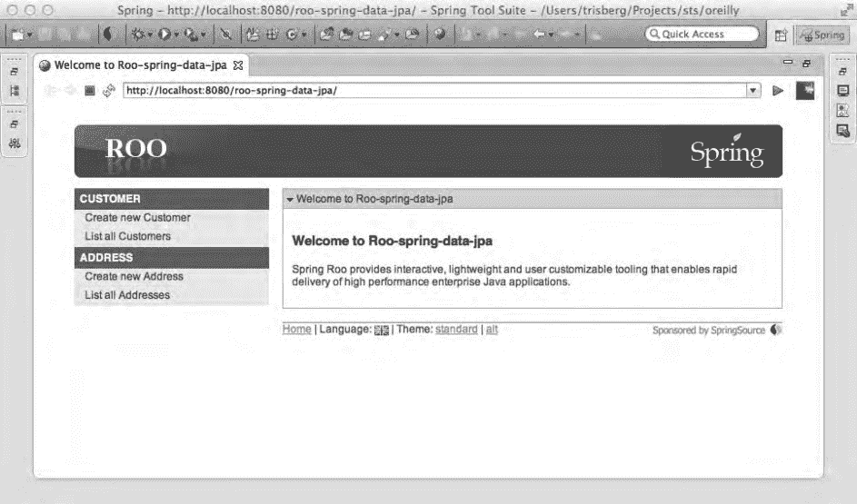Click the English flag language icon
Image resolution: width=857 pixels, height=504 pixels.
click(x=381, y=331)
